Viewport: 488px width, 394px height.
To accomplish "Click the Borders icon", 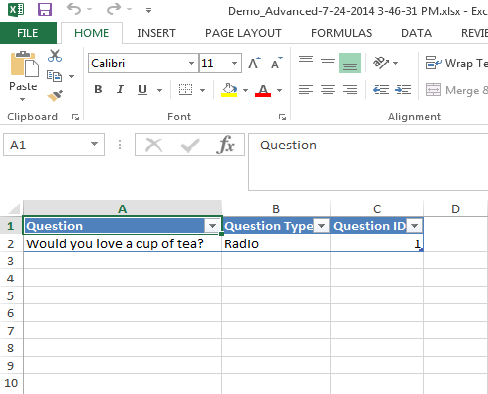I will pyautogui.click(x=185, y=90).
